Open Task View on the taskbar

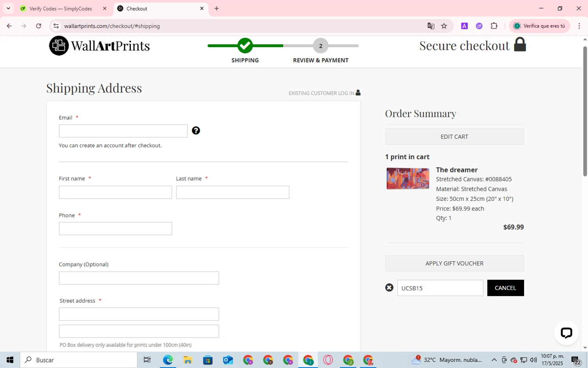click(147, 360)
